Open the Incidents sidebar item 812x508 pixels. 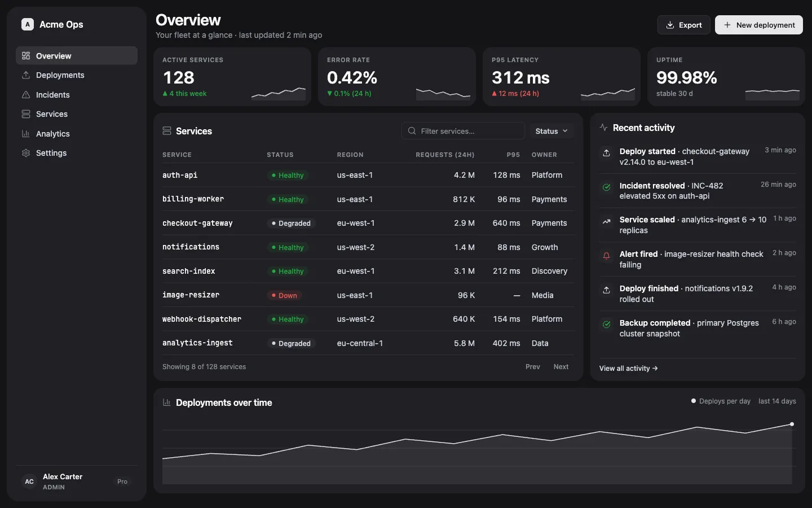[x=77, y=95]
